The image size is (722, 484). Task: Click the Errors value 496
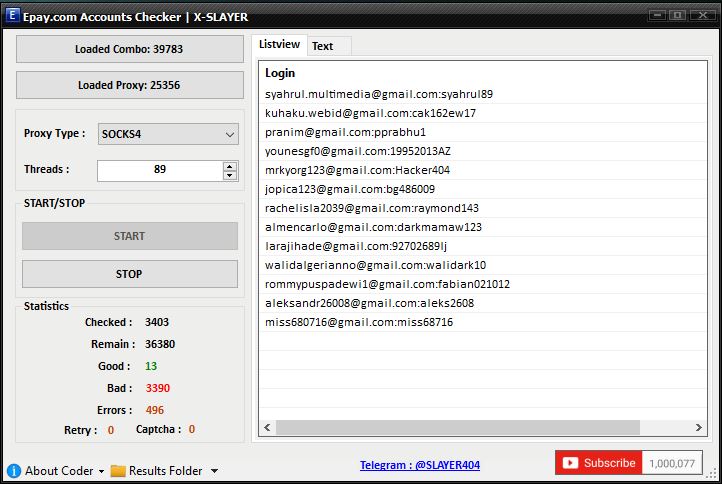[155, 410]
